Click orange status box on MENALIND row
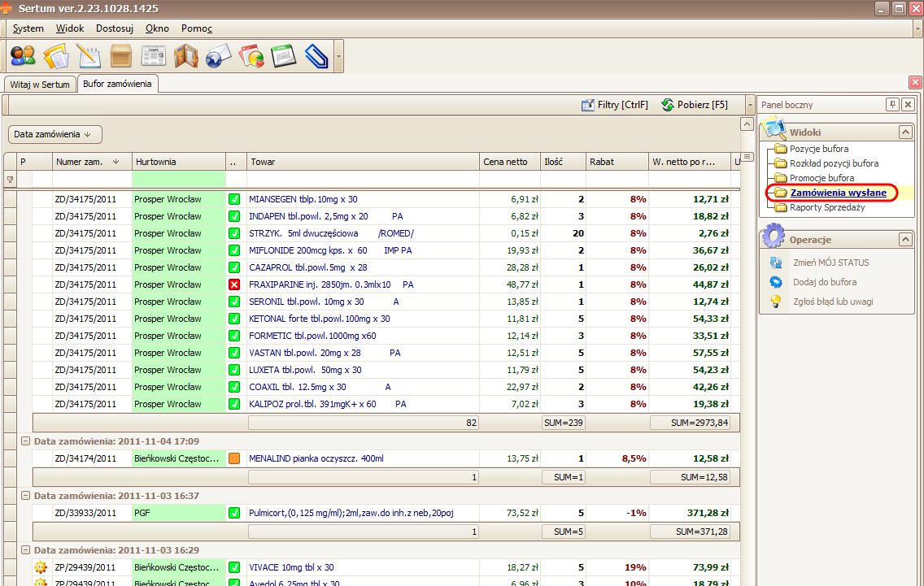 234,458
